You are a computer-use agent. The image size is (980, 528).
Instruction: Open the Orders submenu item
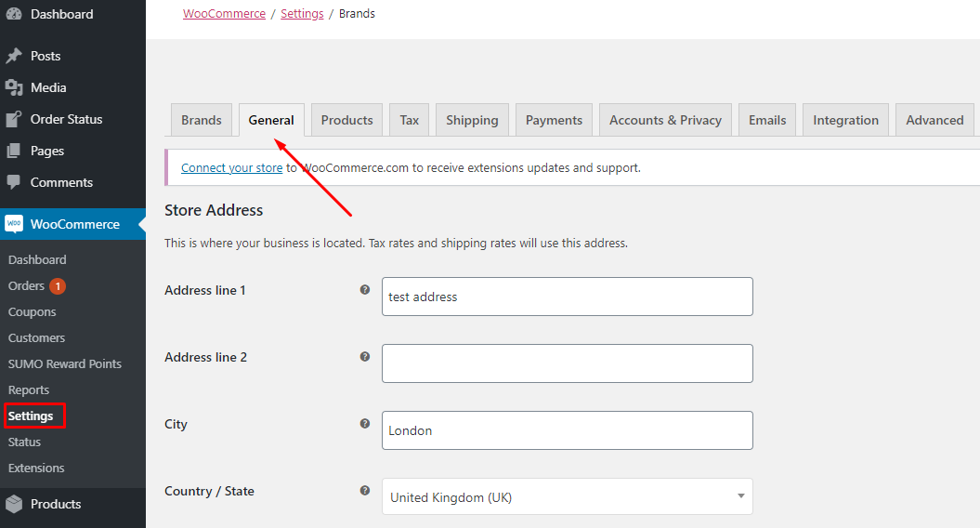click(26, 286)
